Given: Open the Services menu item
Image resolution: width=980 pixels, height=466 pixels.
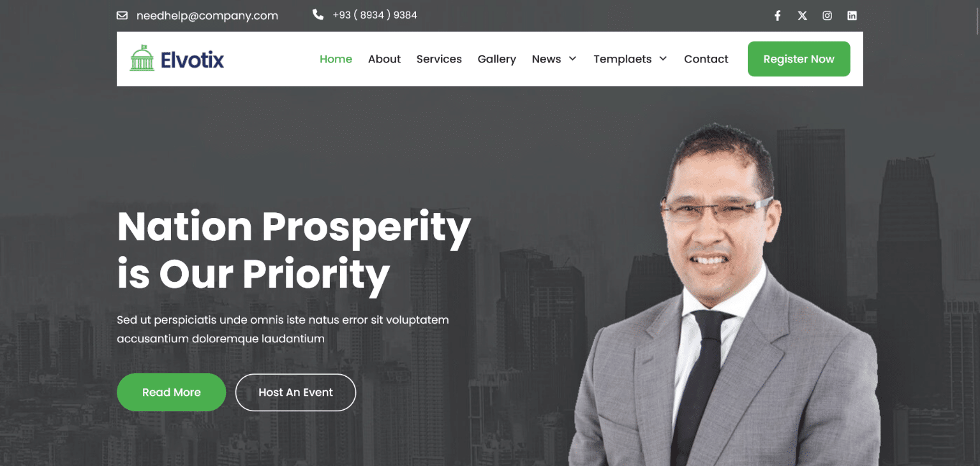Looking at the screenshot, I should 439,59.
